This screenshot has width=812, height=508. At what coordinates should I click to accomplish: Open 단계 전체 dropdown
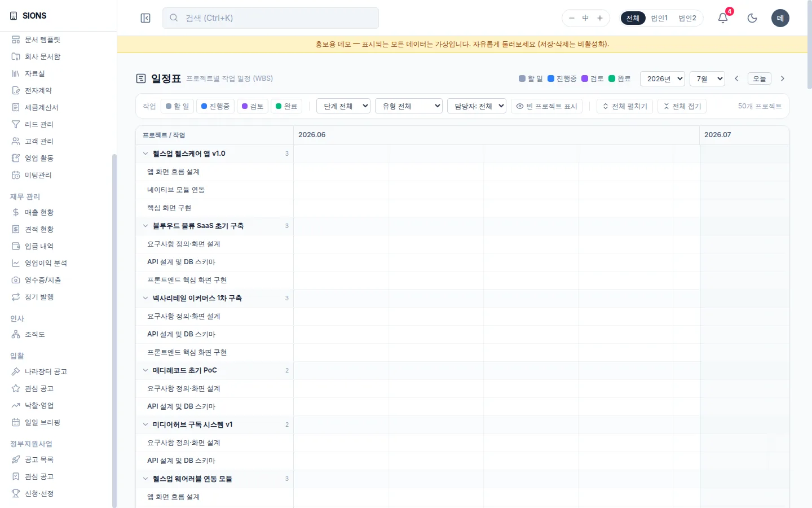[x=343, y=106]
